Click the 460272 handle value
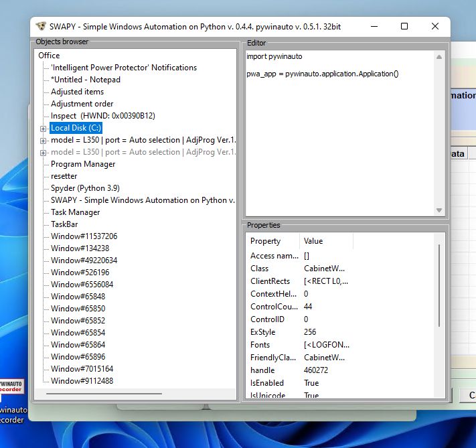 click(316, 370)
